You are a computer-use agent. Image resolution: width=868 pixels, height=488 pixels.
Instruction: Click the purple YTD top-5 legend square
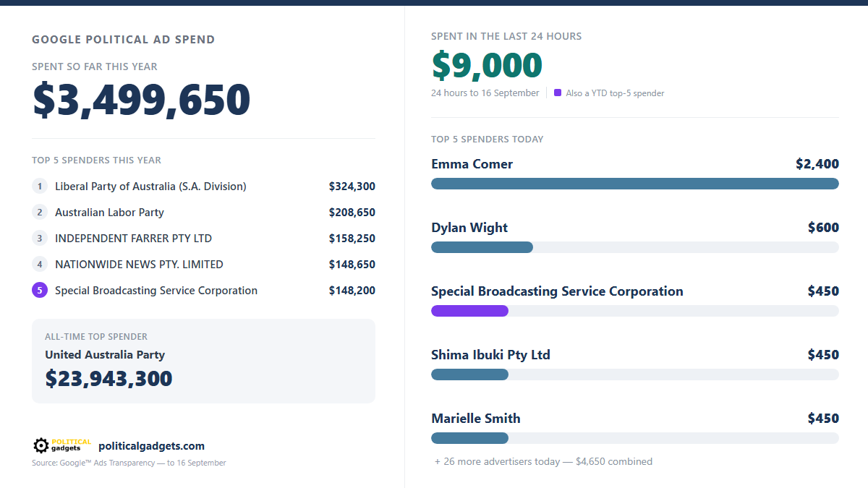558,93
